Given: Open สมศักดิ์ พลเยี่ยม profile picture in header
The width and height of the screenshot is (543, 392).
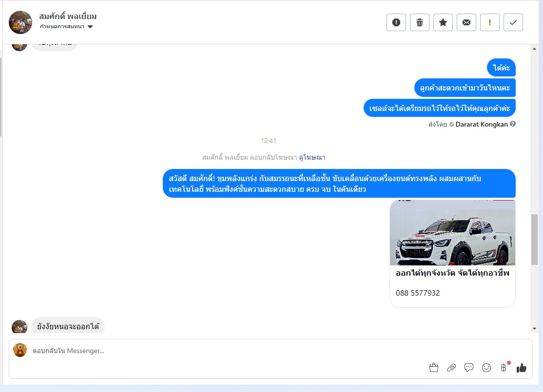Looking at the screenshot, I should click(x=20, y=22).
